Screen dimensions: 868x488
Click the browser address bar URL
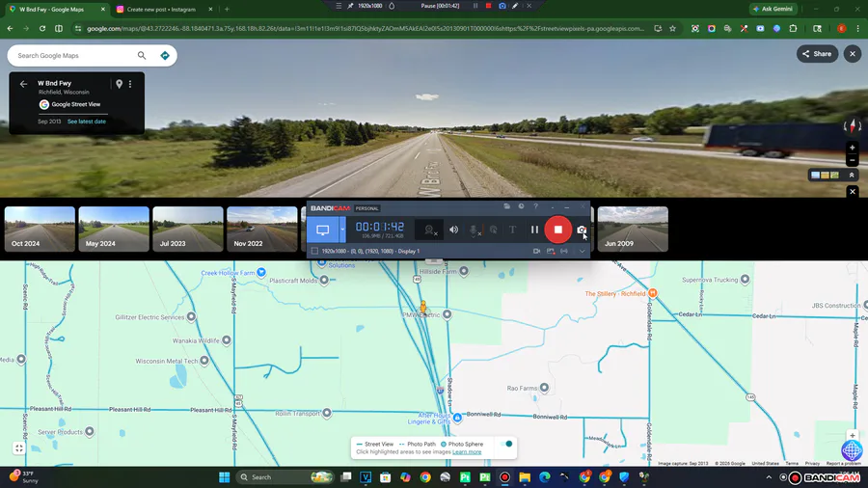pos(366,28)
